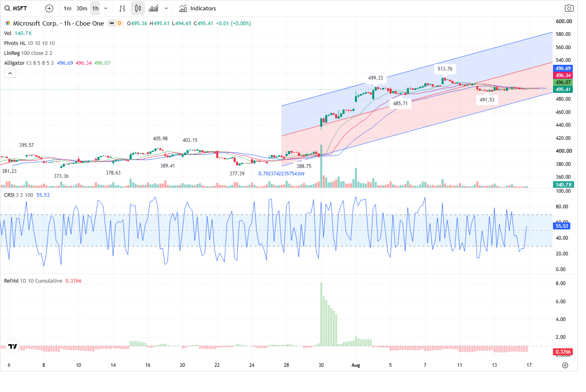Image resolution: width=586 pixels, height=392 pixels.
Task: Click the 600.00 price axis label
Action: click(564, 21)
